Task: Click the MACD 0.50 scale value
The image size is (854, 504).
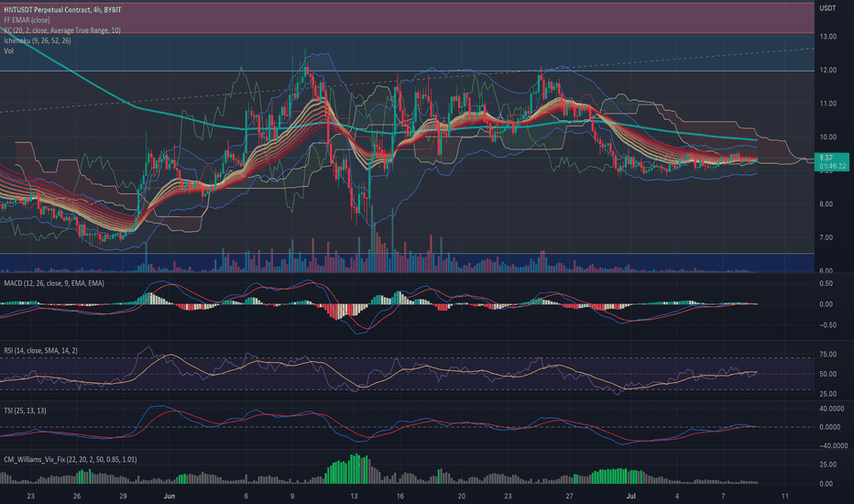Action: (x=827, y=284)
